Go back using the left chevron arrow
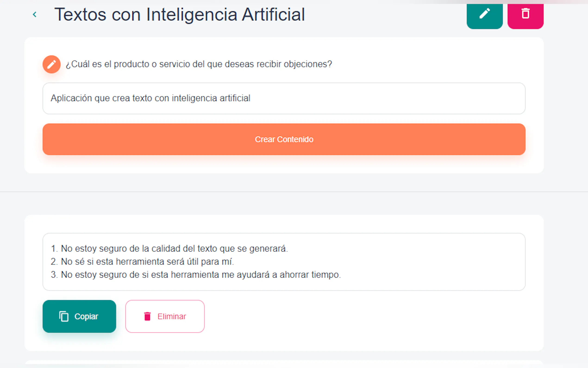 pos(35,15)
